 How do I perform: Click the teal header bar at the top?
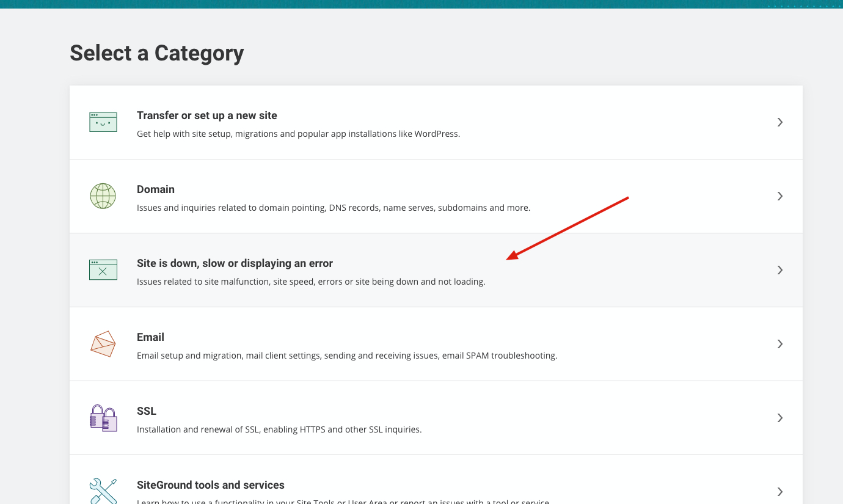[x=421, y=4]
